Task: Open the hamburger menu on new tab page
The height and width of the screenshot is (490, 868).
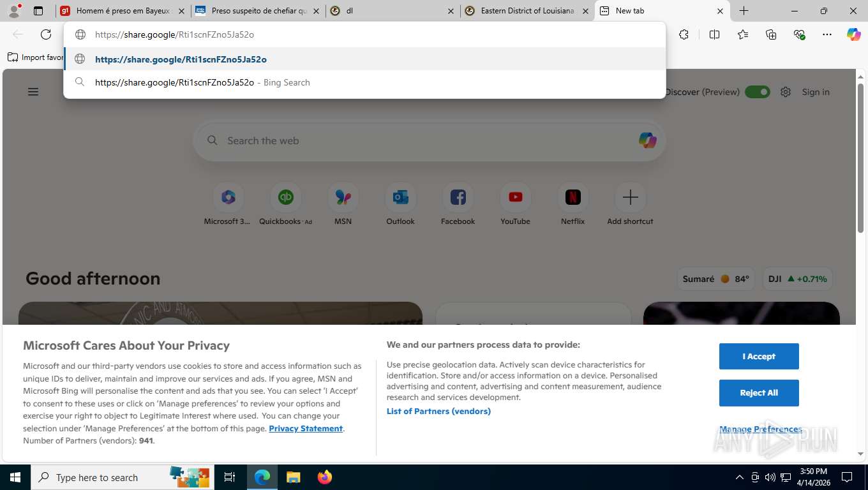Action: [33, 92]
